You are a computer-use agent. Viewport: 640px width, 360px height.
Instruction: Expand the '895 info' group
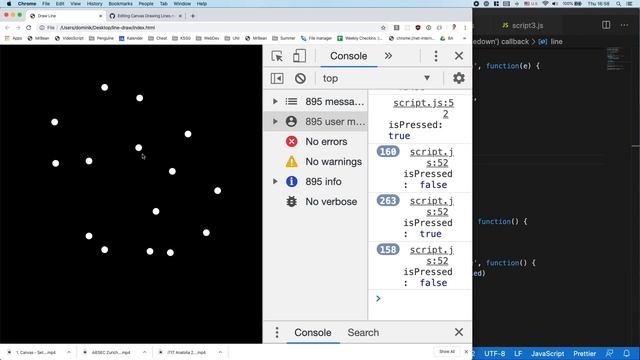coord(275,181)
